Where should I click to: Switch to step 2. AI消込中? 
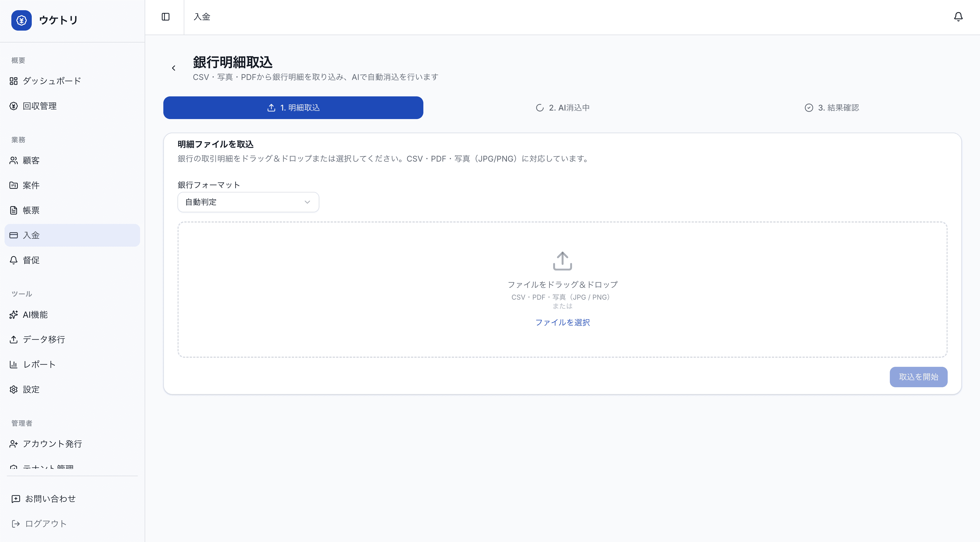(x=562, y=108)
